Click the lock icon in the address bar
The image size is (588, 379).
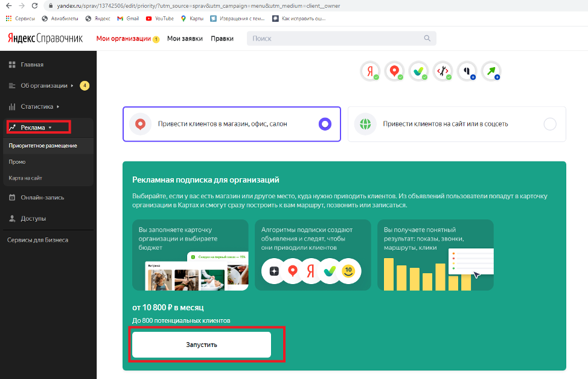click(x=50, y=6)
